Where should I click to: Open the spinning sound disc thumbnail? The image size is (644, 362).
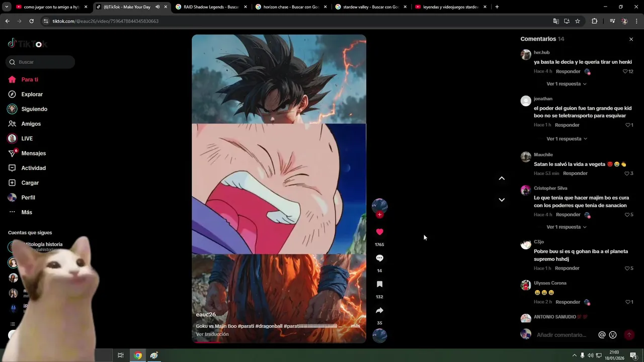(379, 335)
